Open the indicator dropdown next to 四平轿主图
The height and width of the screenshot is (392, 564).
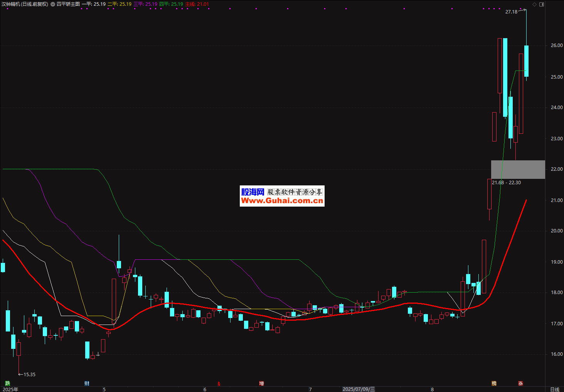[x=53, y=4]
